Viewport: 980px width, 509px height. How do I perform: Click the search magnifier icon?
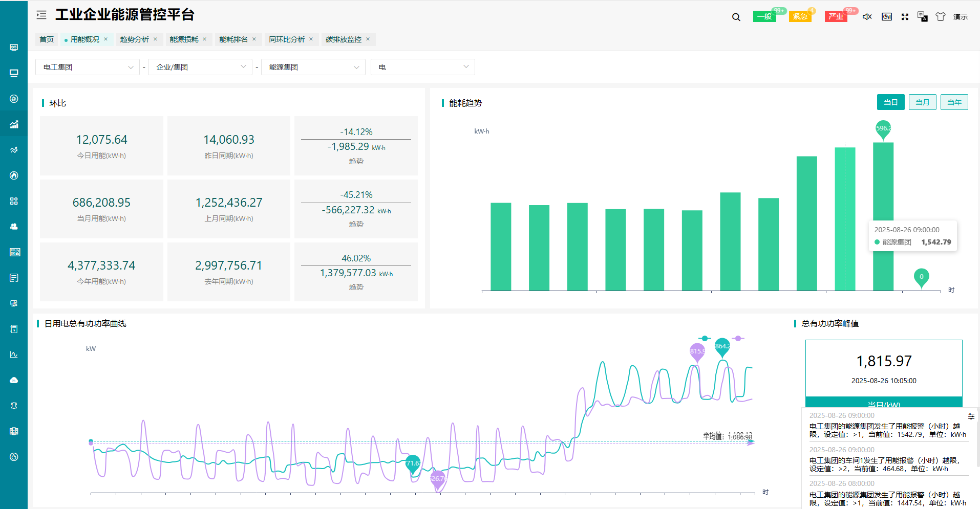[736, 17]
